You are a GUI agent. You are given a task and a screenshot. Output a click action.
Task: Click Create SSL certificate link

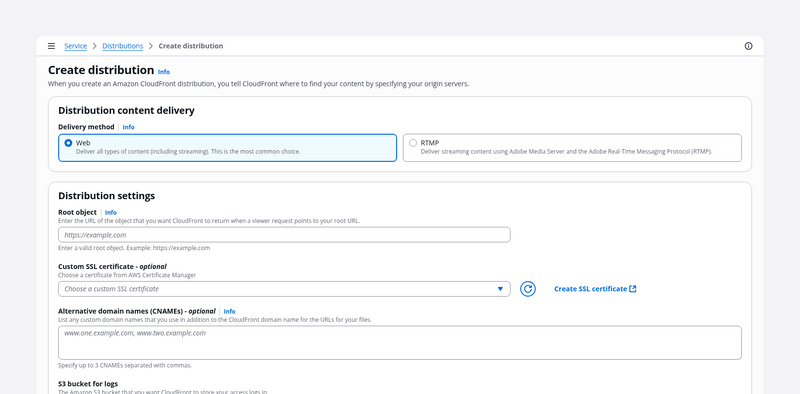(590, 289)
